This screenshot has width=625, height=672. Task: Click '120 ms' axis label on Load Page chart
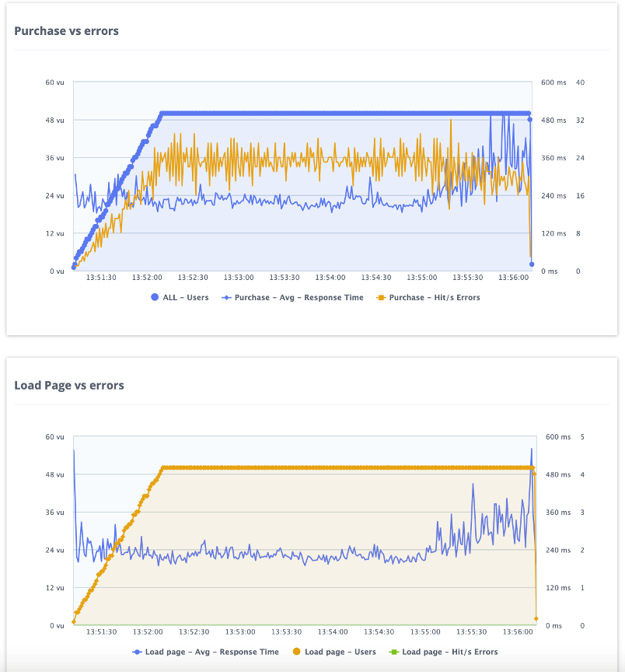(558, 587)
